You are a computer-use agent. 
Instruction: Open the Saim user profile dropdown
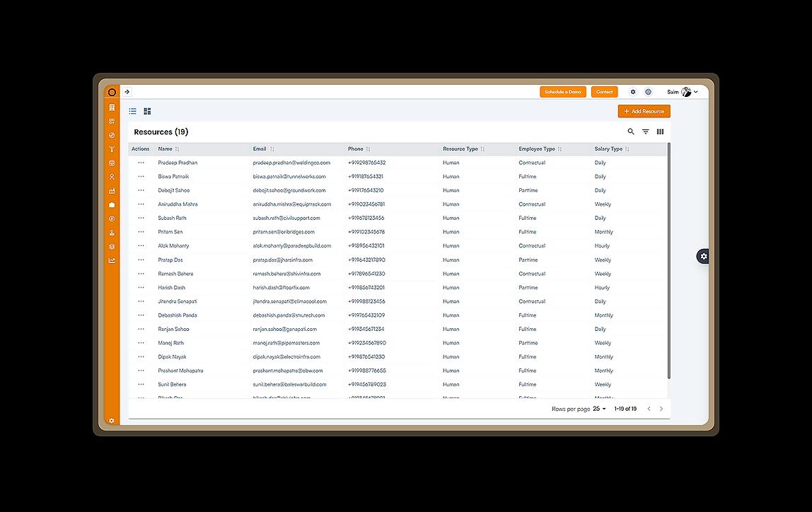682,92
